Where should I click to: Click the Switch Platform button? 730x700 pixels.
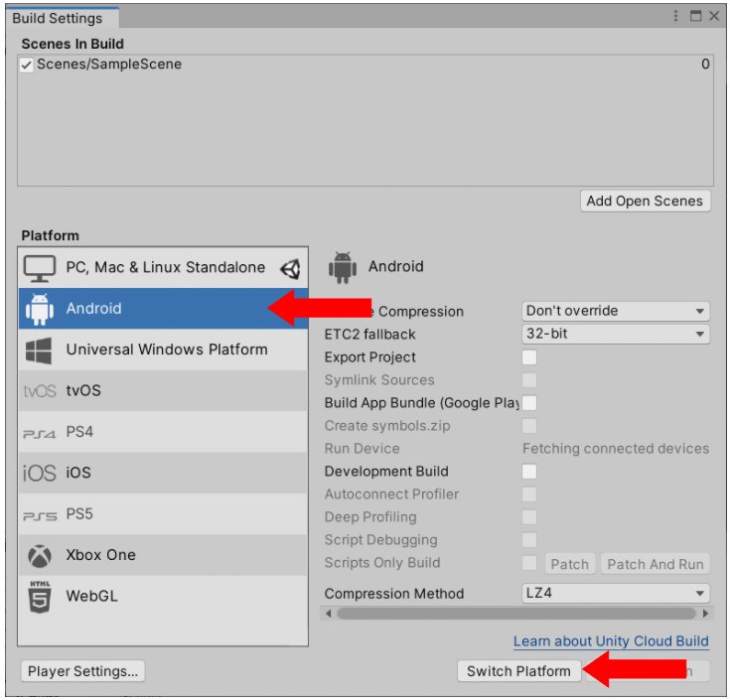(519, 671)
